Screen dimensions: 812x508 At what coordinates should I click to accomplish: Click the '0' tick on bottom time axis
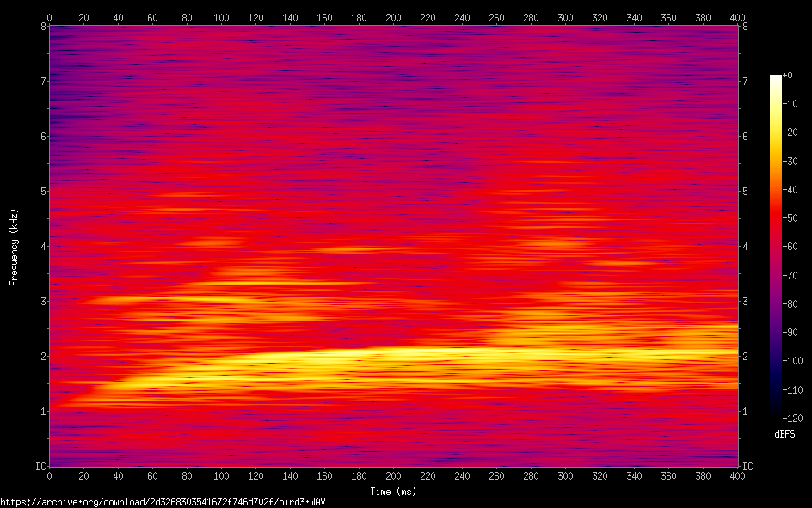pos(49,475)
